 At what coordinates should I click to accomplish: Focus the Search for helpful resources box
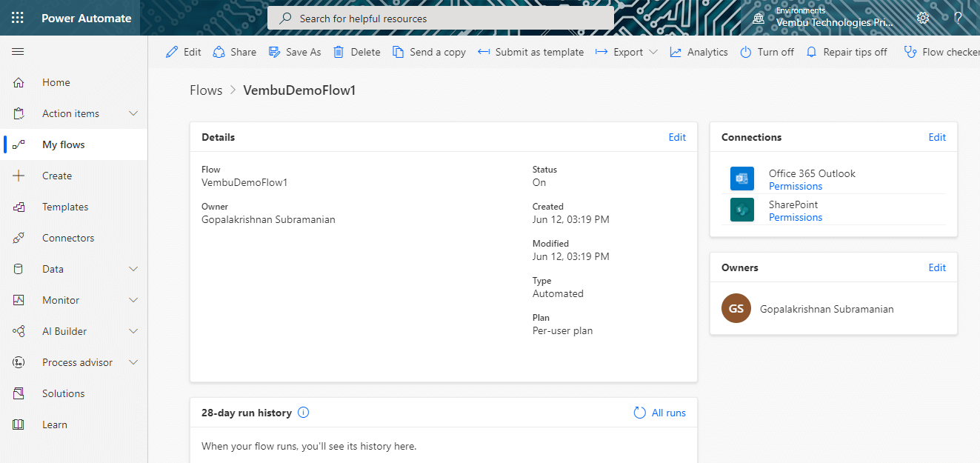pyautogui.click(x=441, y=19)
